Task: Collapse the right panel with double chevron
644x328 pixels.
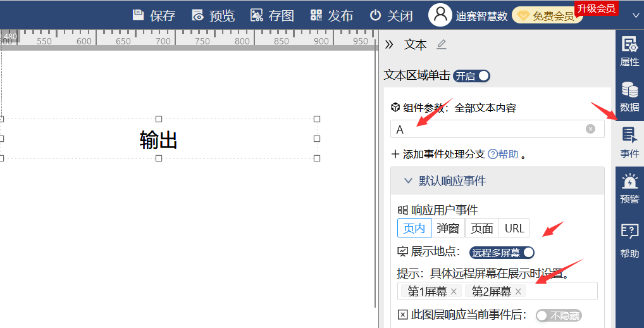Action: pos(390,44)
